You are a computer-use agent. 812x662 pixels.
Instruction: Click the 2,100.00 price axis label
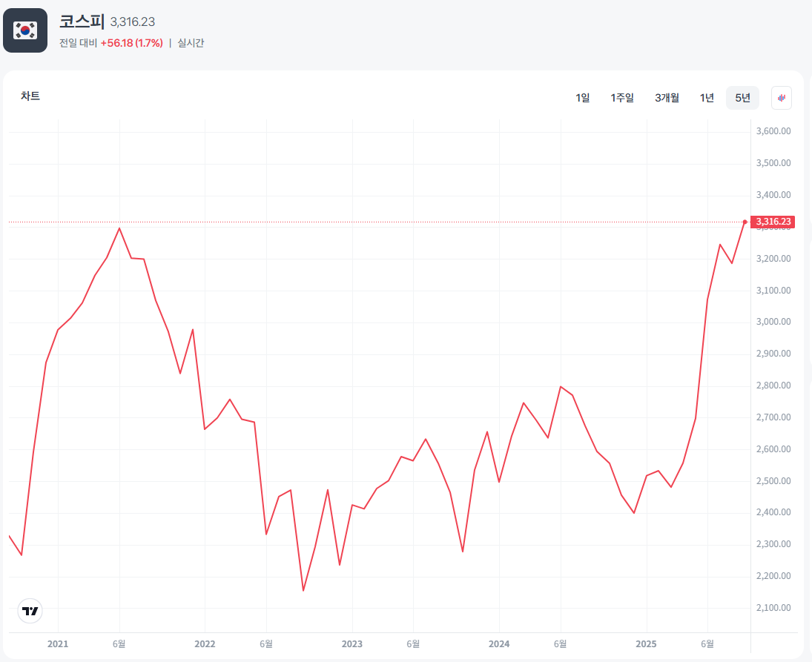[x=773, y=608]
